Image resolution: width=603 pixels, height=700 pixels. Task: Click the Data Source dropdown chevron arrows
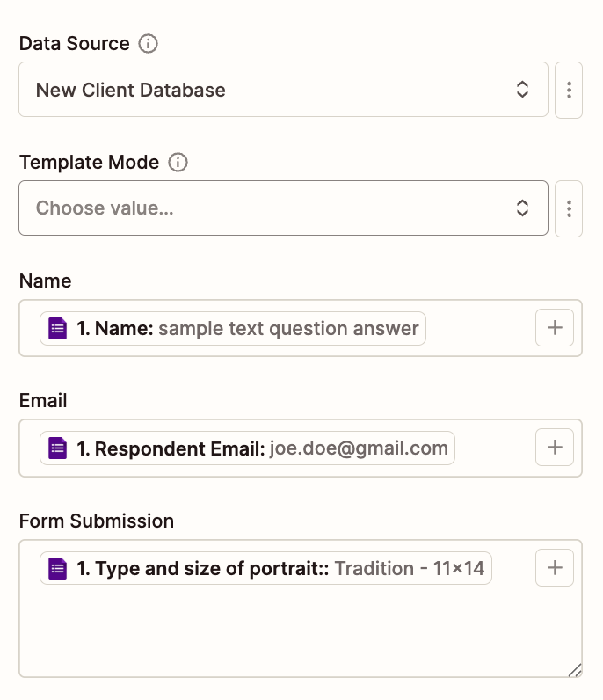pyautogui.click(x=522, y=90)
